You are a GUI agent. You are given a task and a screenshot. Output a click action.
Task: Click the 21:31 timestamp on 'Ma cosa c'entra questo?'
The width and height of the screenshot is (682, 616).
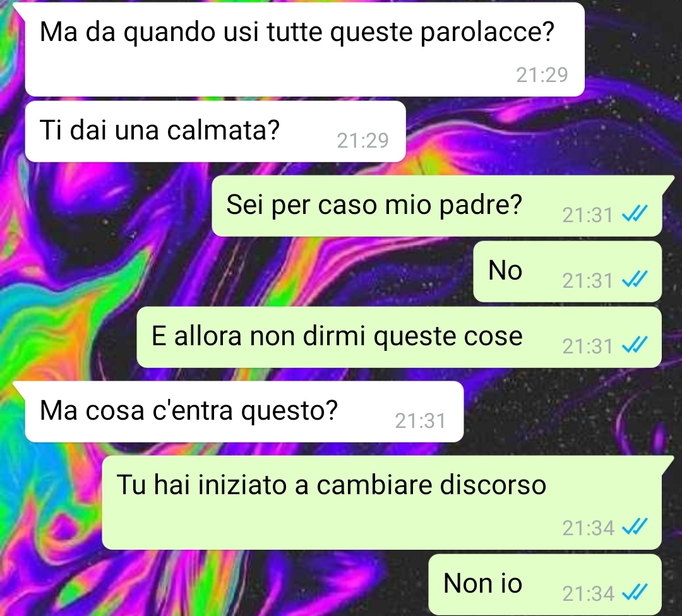pos(421,421)
